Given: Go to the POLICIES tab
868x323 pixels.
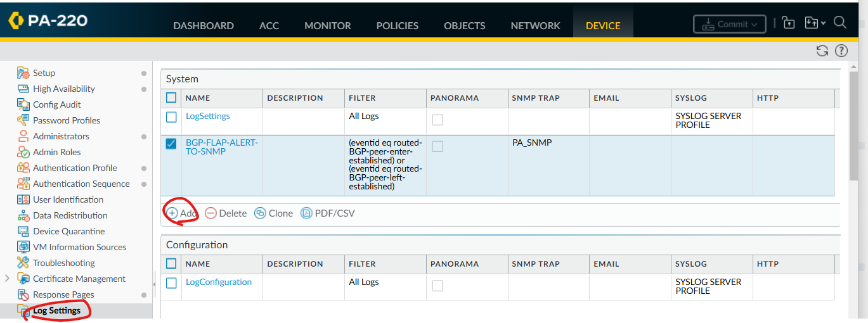Looking at the screenshot, I should [x=398, y=26].
